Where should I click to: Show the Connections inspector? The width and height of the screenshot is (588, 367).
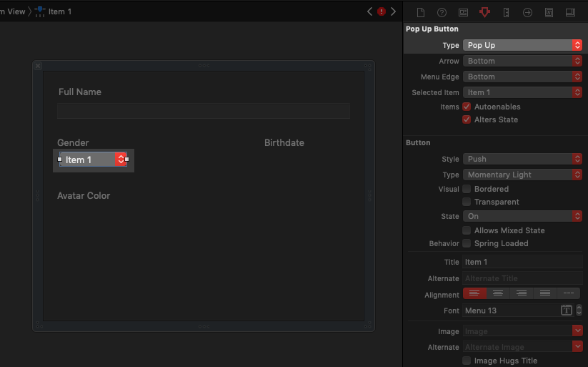(x=527, y=12)
